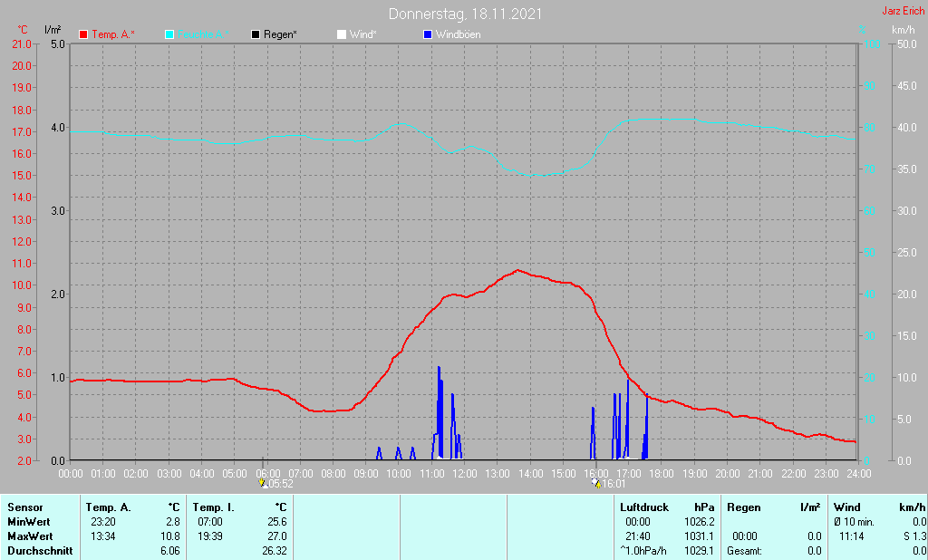Select the 'Feuchte A.*' legend label
Viewport: 928px width, 560px height.
click(203, 35)
